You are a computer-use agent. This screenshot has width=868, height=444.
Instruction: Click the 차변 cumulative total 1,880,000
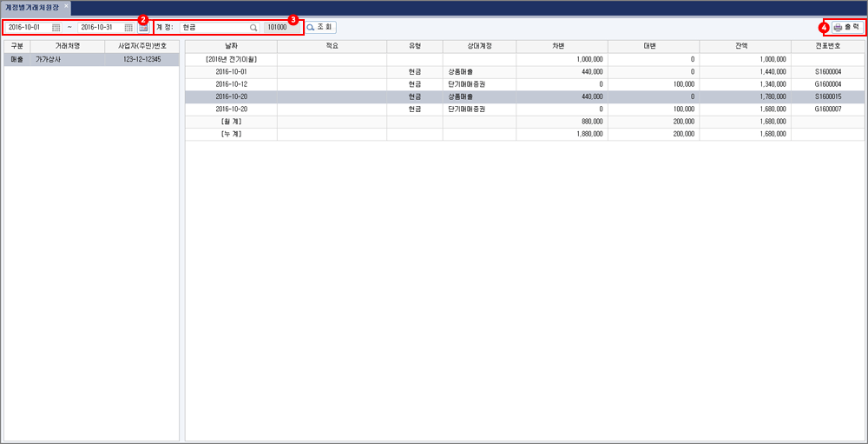click(562, 134)
